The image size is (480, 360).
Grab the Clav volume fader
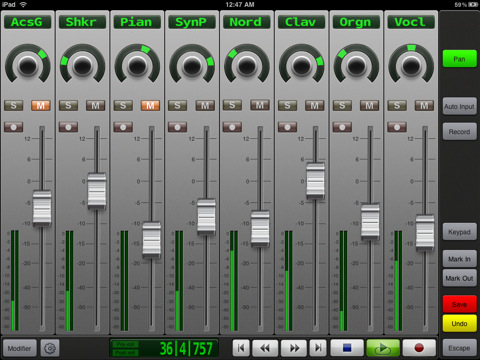[315, 181]
